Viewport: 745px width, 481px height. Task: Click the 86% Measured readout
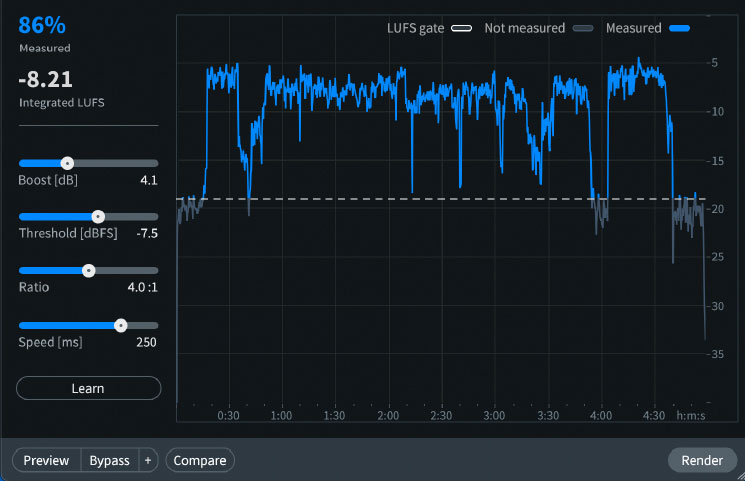pos(42,25)
